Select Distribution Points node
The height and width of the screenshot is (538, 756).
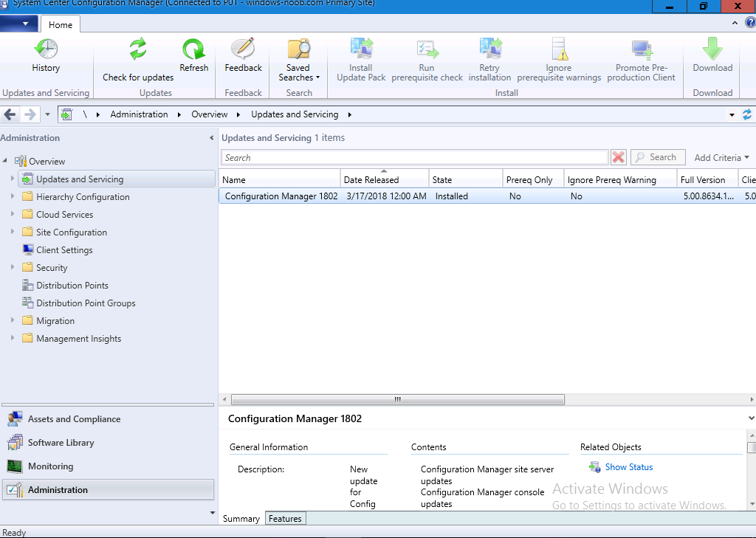click(x=65, y=285)
